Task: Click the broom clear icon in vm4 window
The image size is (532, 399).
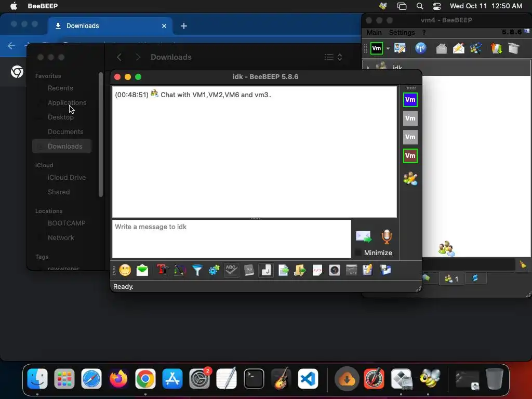Action: 523,264
